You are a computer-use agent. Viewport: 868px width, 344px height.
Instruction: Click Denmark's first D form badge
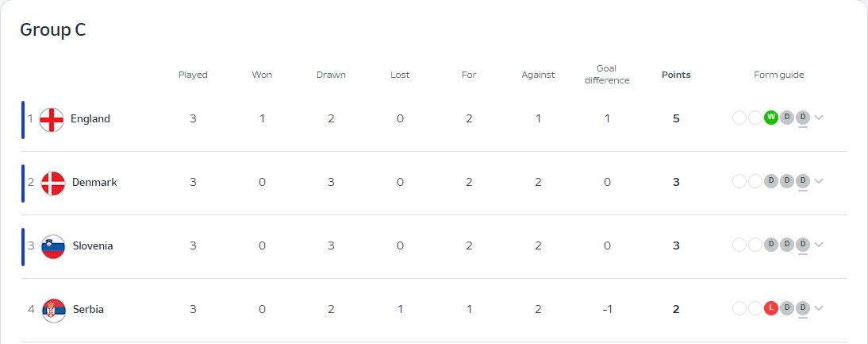[771, 181]
